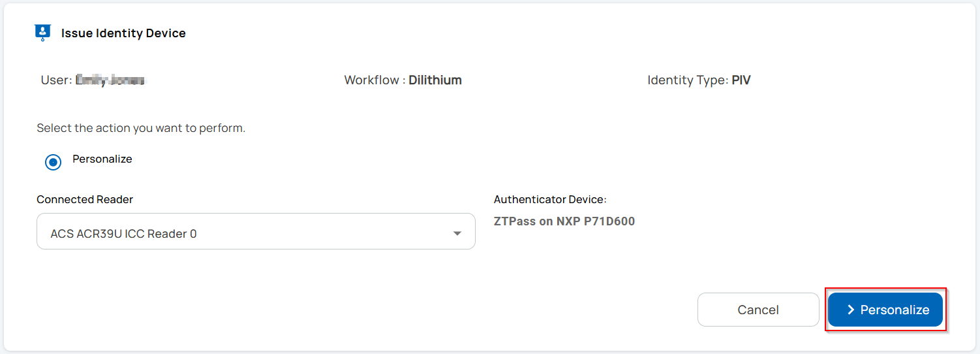The width and height of the screenshot is (980, 354).
Task: Click the blue Personalize button
Action: (885, 310)
